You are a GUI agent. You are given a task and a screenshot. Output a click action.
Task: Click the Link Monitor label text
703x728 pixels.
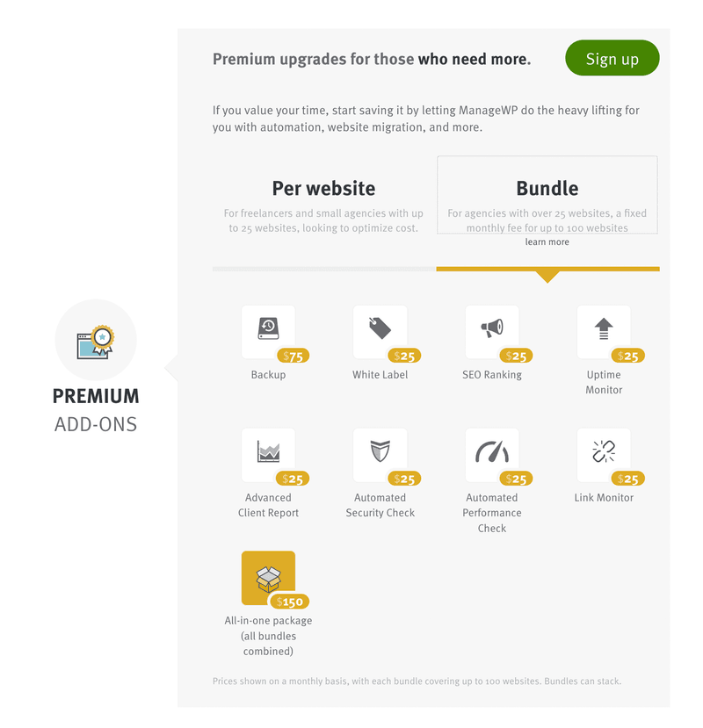coord(604,498)
